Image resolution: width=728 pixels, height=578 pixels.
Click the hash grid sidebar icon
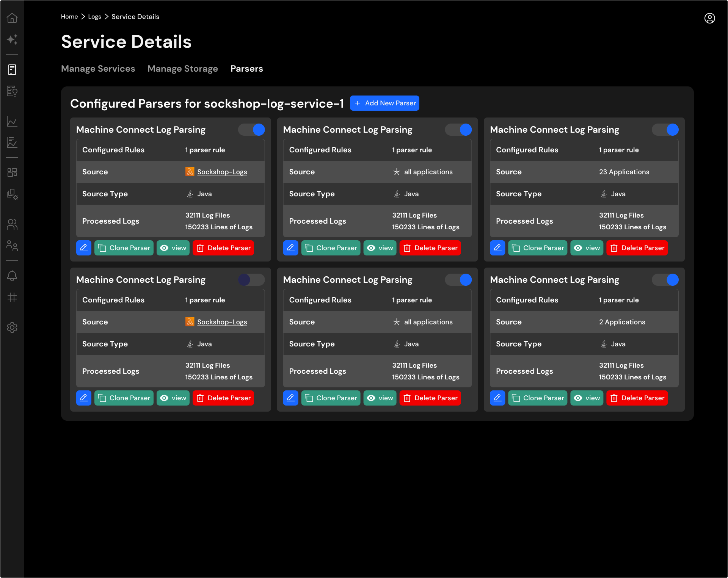[12, 297]
